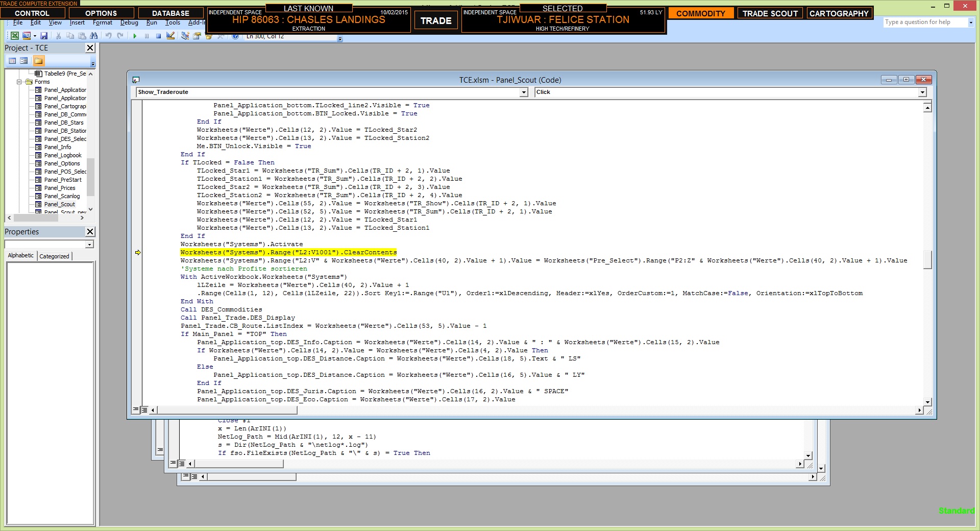Click the code window scroll-down arrow
This screenshot has width=980, height=531.
coord(927,402)
